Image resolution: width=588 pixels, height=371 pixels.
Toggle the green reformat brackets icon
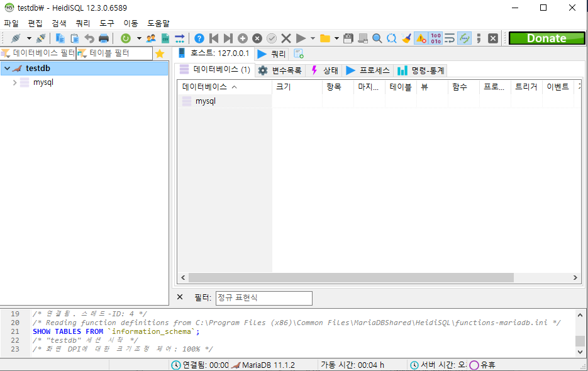(465, 38)
